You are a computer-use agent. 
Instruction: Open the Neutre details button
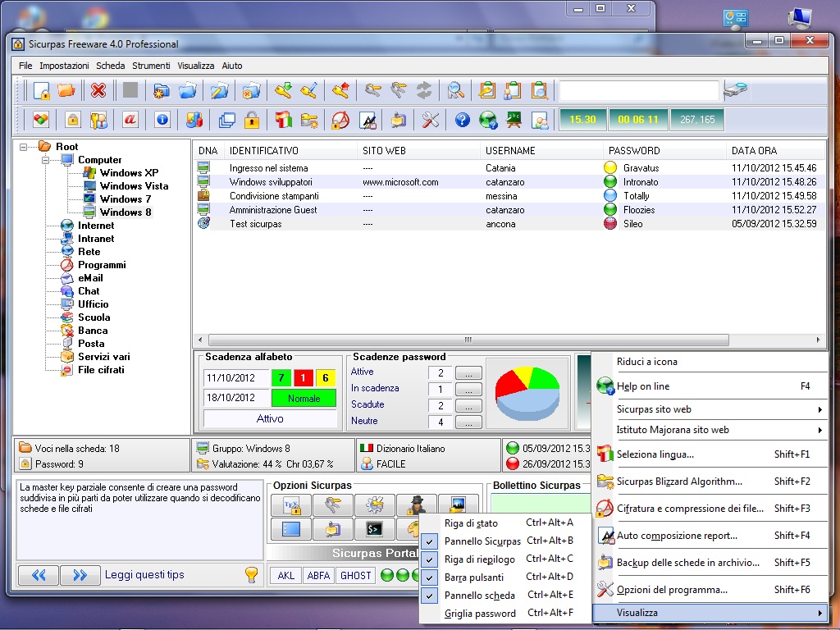pos(468,422)
